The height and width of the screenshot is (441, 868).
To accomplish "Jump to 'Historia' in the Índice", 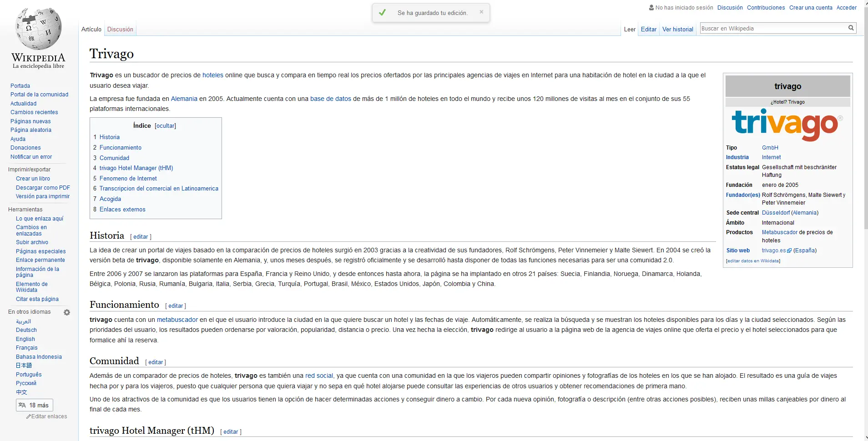I will point(110,137).
